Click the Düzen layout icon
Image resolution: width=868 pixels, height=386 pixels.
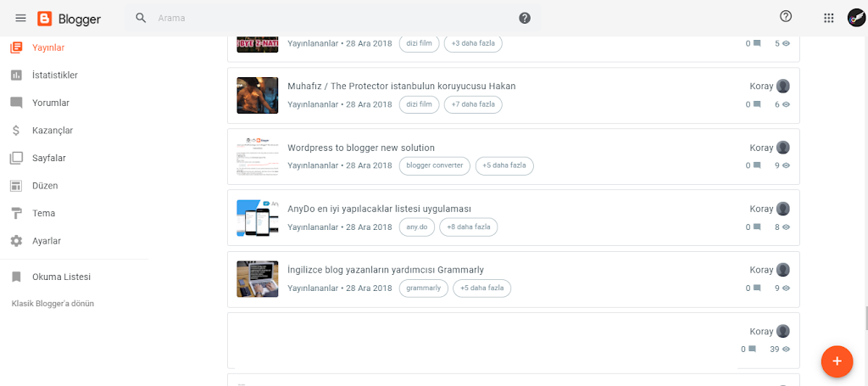pos(17,186)
